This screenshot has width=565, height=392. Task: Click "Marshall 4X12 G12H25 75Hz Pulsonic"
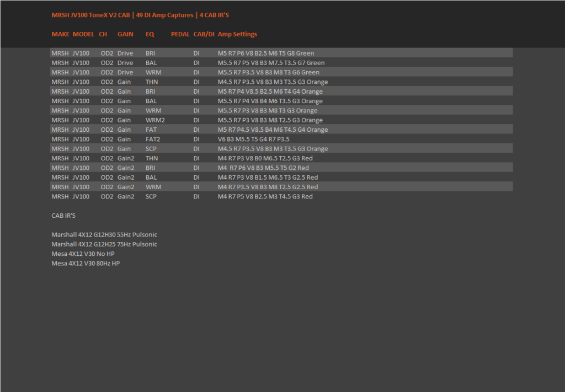pos(104,244)
